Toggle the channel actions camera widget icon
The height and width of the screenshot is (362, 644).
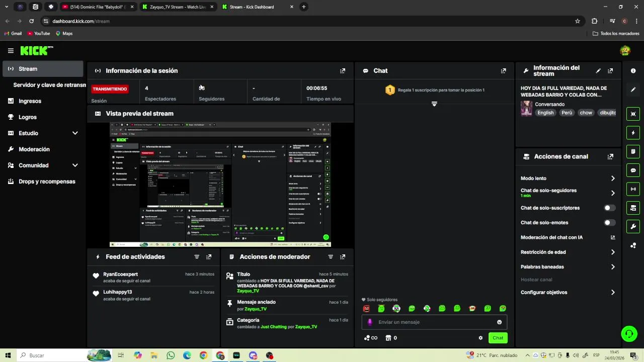click(633, 208)
